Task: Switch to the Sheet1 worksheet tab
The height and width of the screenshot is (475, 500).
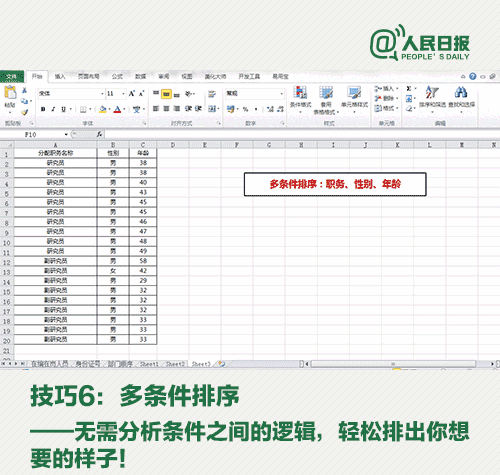Action: 149,364
